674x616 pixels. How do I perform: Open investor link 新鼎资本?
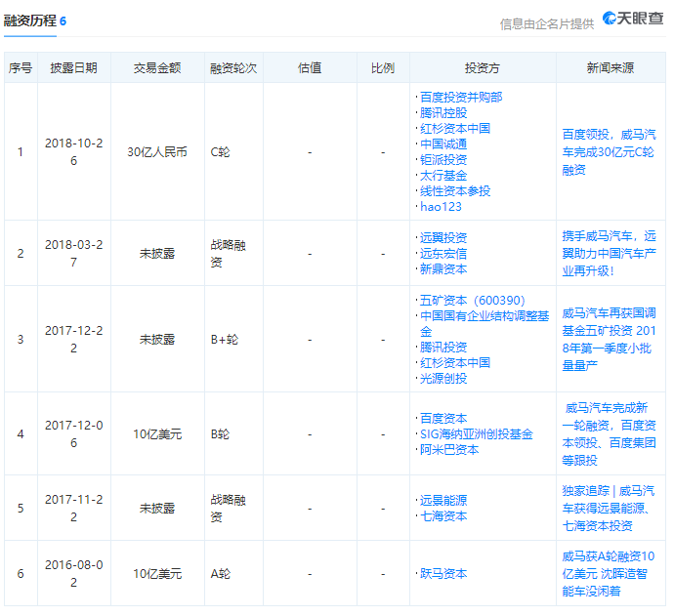[x=443, y=268]
